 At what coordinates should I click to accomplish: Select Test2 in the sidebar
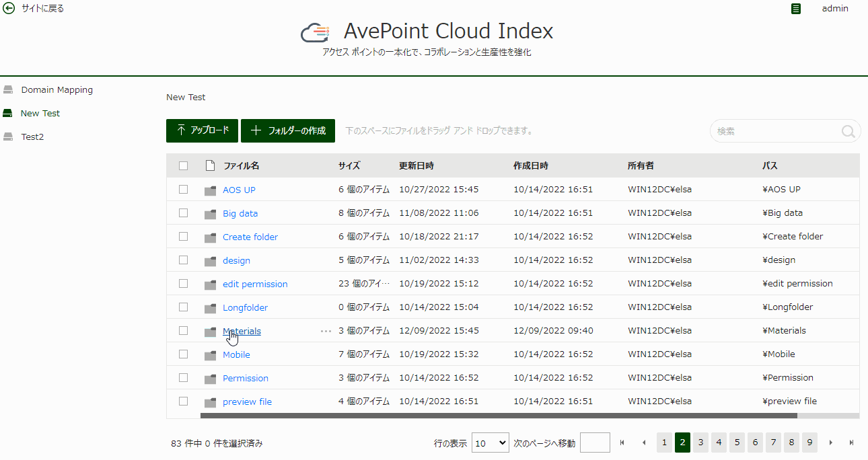point(32,137)
